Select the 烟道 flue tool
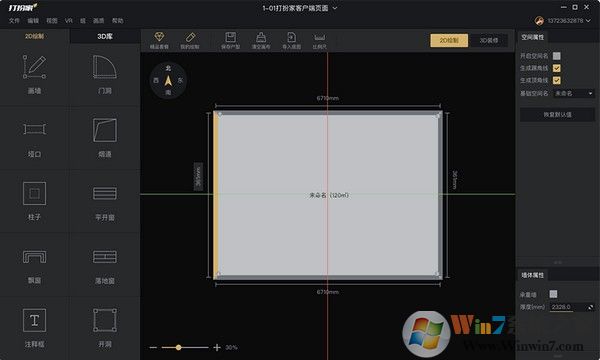This screenshot has width=600, height=360. click(104, 138)
